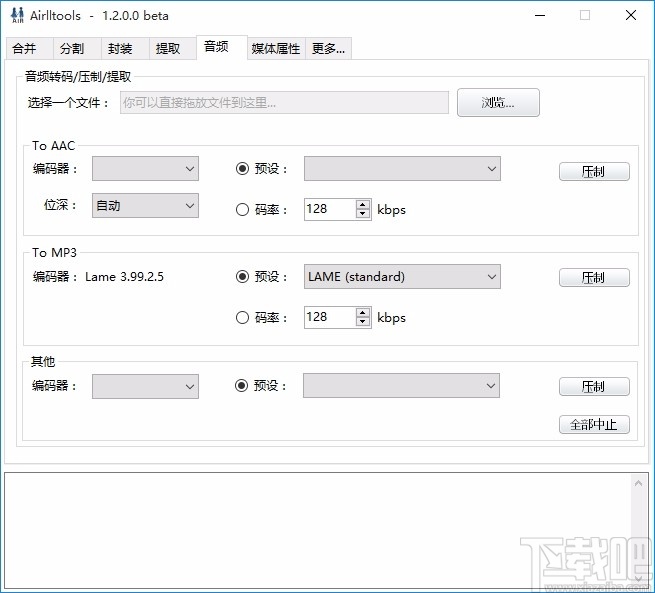Increase the To MP3 bitrate with up arrow
The width and height of the screenshot is (655, 593).
363,312
